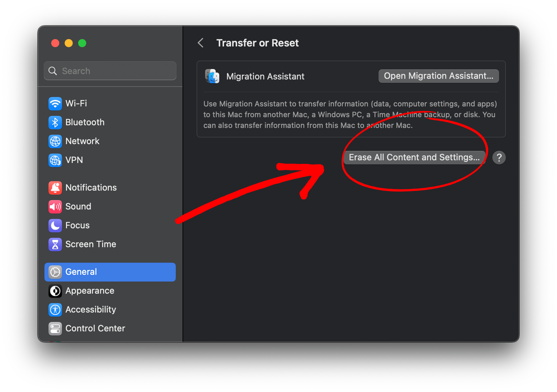Viewport: 557px width, 392px height.
Task: Click the General gear icon
Action: pos(55,272)
